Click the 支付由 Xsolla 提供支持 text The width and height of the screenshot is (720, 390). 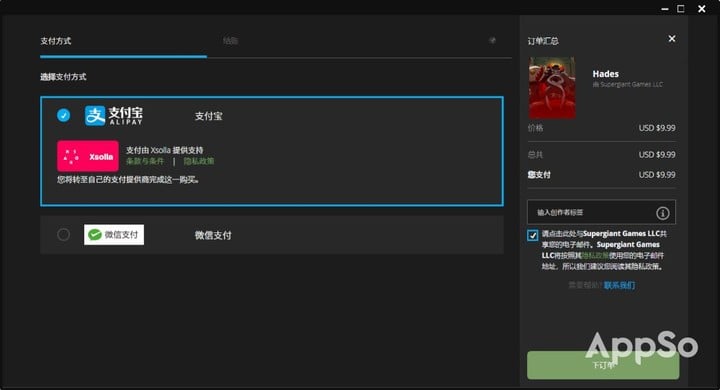164,150
